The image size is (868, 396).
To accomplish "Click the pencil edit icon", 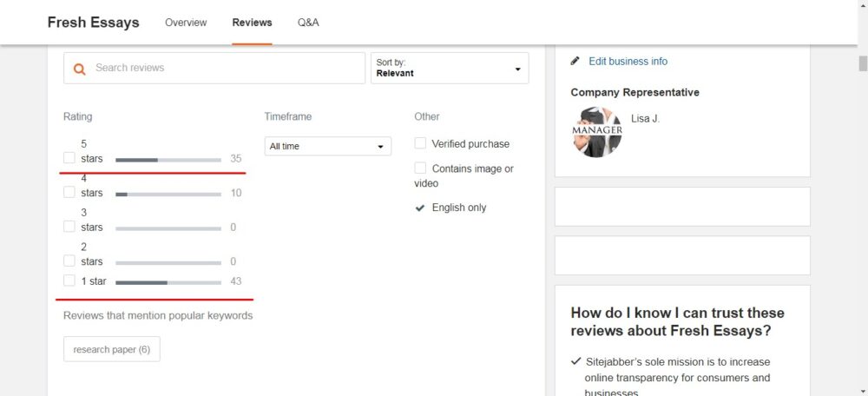I will [575, 61].
